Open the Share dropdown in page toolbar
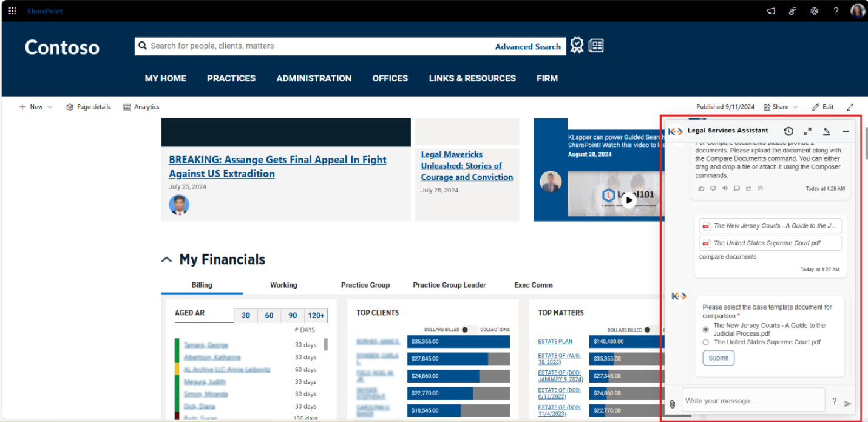The height and width of the screenshot is (422, 868). [781, 107]
